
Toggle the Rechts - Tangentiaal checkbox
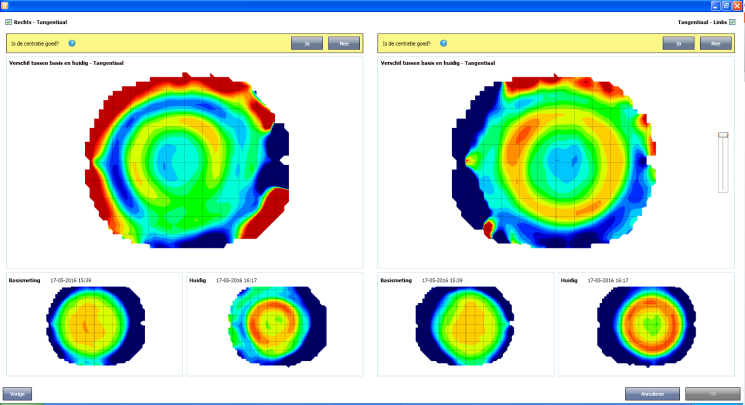[9, 22]
